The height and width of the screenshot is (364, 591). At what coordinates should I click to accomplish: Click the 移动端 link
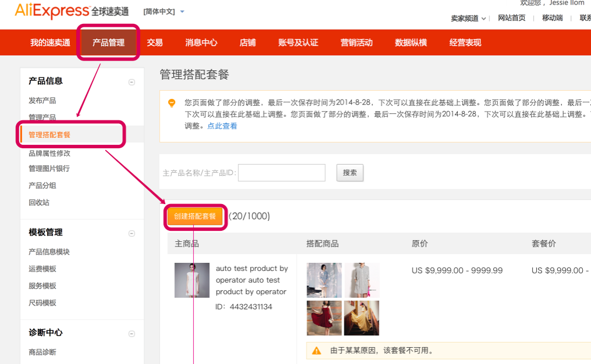point(551,18)
